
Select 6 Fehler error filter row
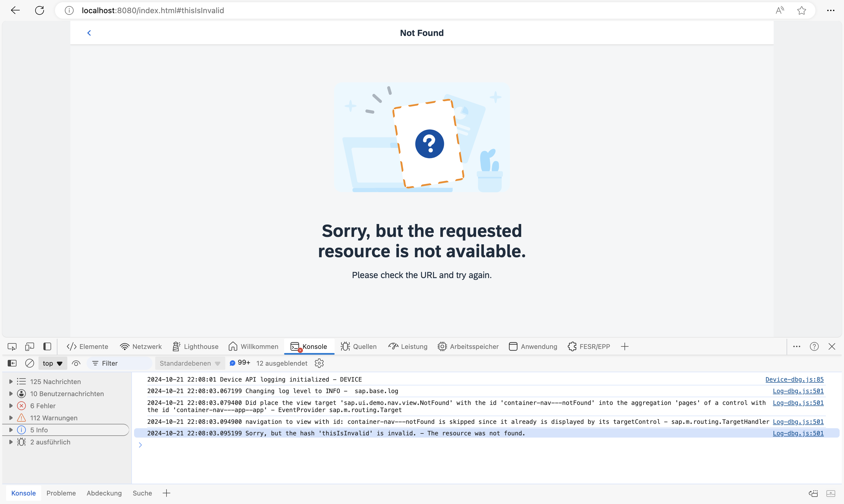point(66,406)
